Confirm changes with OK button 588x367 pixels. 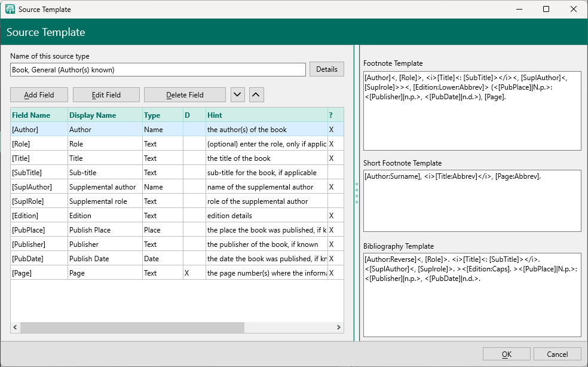coord(506,354)
